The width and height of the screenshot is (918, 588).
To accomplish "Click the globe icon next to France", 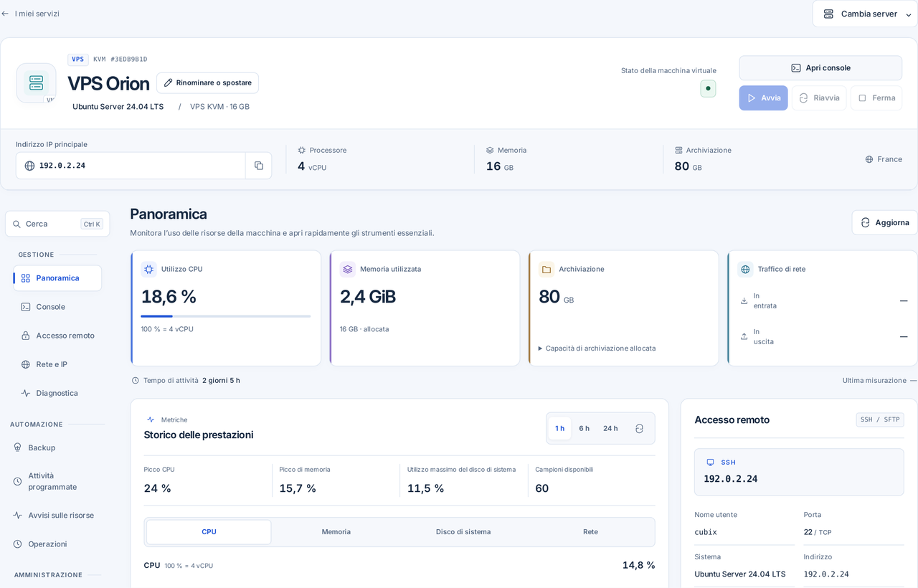I will (x=869, y=159).
